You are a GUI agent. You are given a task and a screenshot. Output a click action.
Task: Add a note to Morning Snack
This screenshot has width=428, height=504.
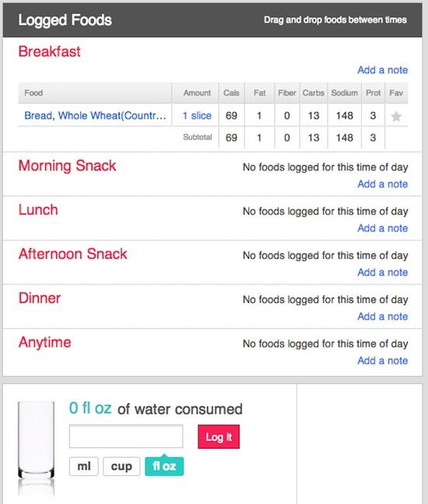(x=383, y=184)
